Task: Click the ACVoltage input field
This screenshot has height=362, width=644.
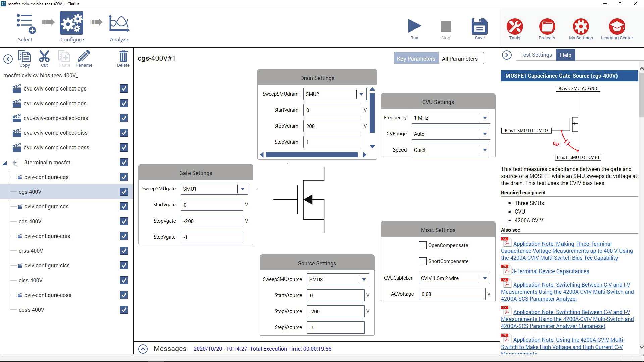Action: tap(451, 294)
